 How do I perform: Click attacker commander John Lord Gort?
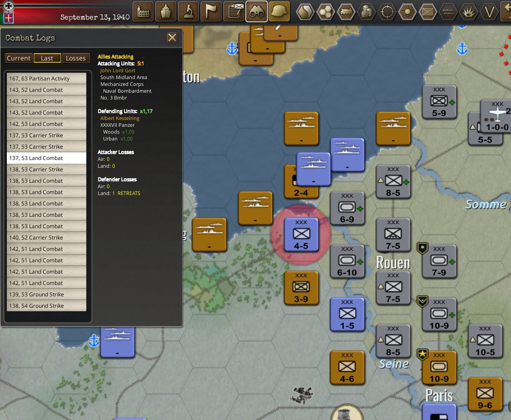[x=118, y=70]
